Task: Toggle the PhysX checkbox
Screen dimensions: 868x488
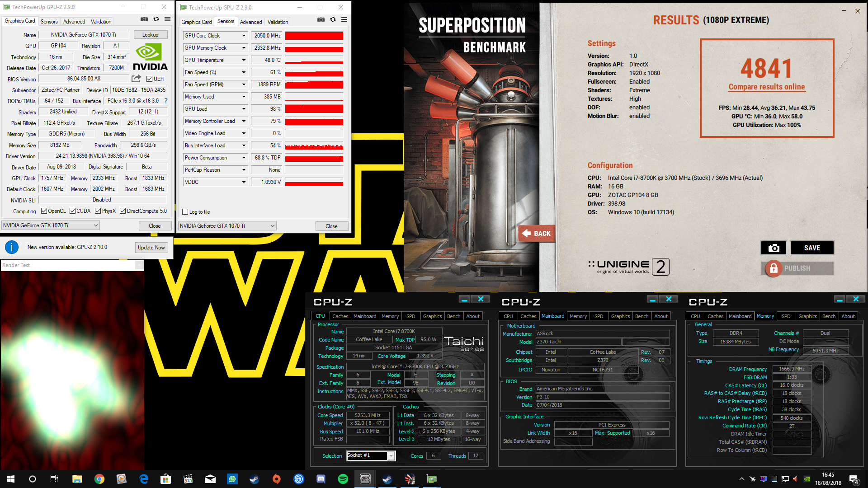Action: pyautogui.click(x=98, y=211)
